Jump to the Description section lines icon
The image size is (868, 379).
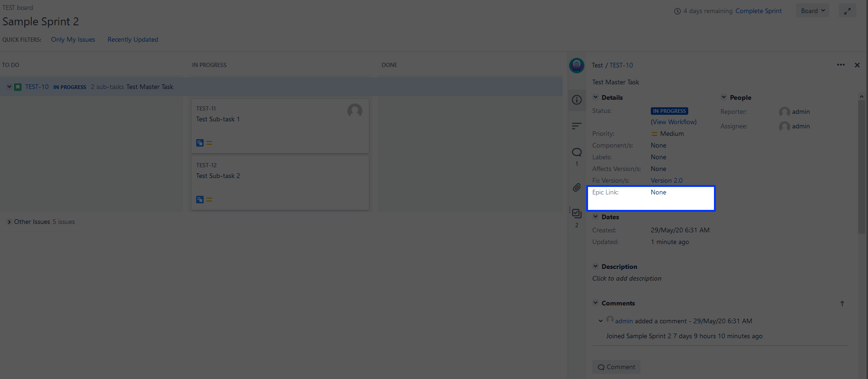(577, 126)
